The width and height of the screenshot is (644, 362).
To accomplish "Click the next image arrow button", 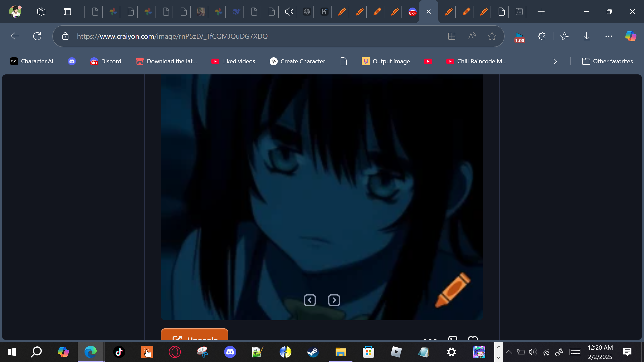I will [x=334, y=300].
